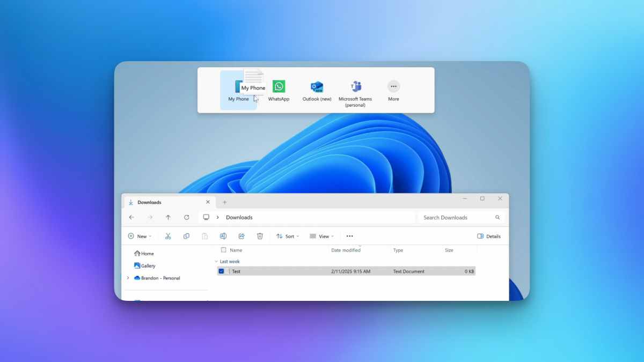Click the 0 KB size cell
644x362 pixels.
pos(470,271)
